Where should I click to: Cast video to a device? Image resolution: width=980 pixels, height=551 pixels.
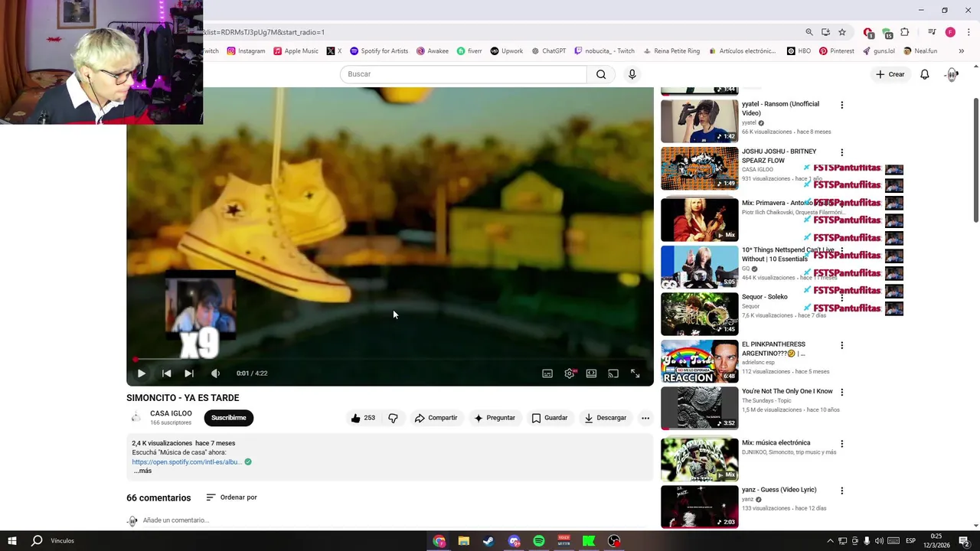613,373
